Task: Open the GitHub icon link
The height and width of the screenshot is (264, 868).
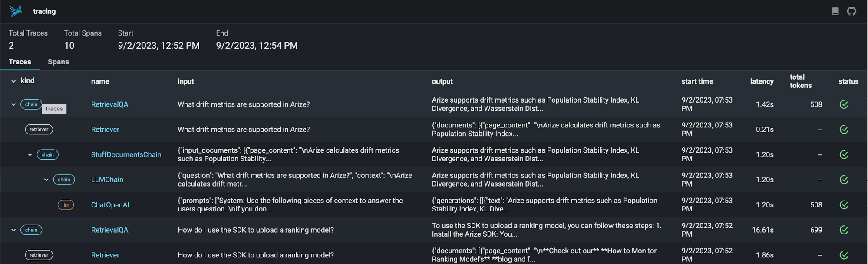Action: coord(851,11)
